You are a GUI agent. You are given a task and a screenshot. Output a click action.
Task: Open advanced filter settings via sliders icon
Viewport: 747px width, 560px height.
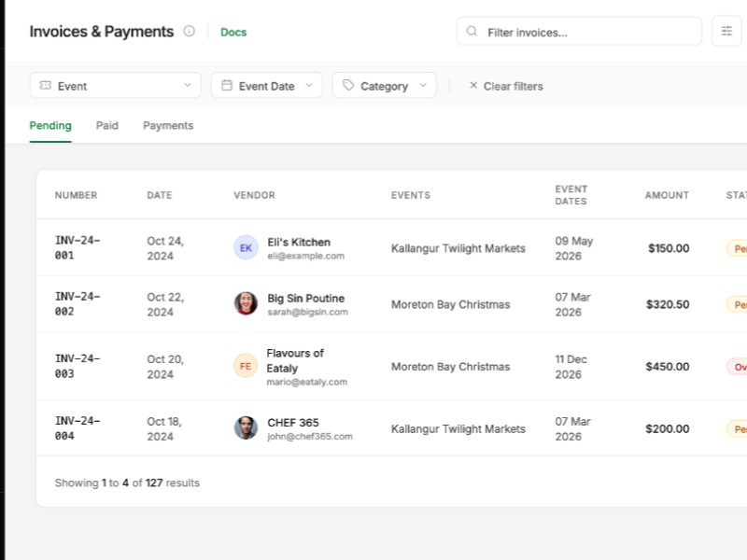point(726,31)
